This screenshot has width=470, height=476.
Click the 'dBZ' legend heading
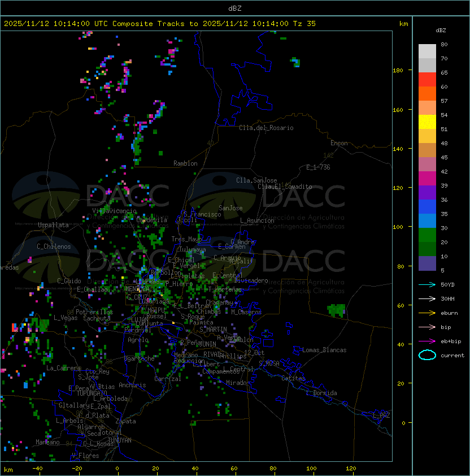coord(441,31)
